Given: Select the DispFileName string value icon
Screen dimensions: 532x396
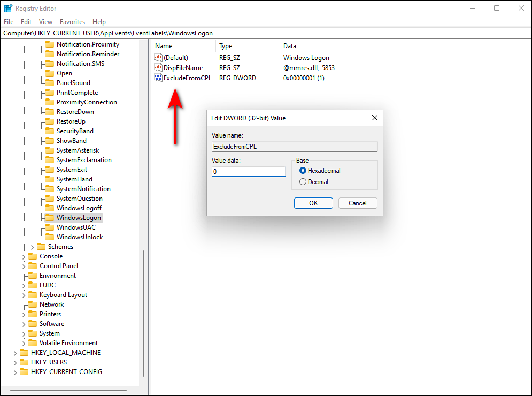Looking at the screenshot, I should coord(158,67).
